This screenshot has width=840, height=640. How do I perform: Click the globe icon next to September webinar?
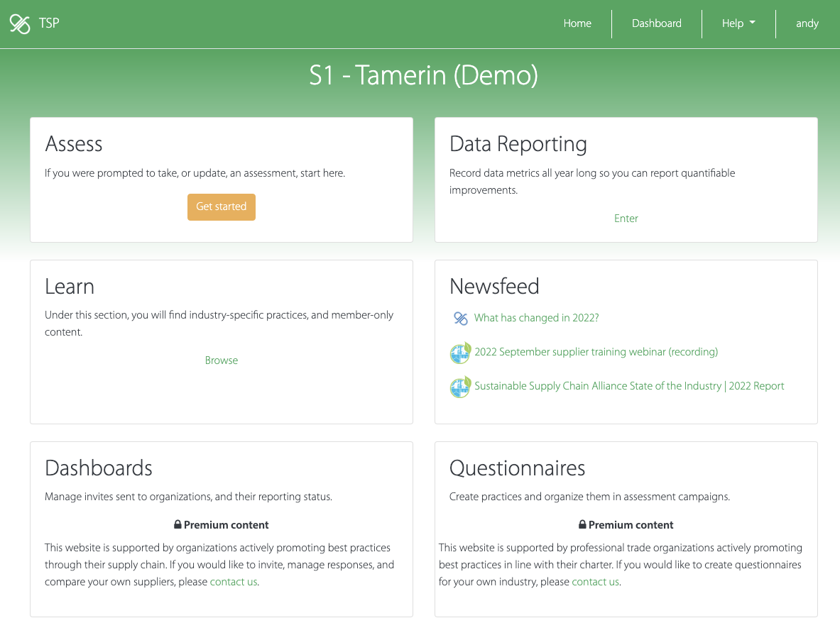(x=461, y=353)
